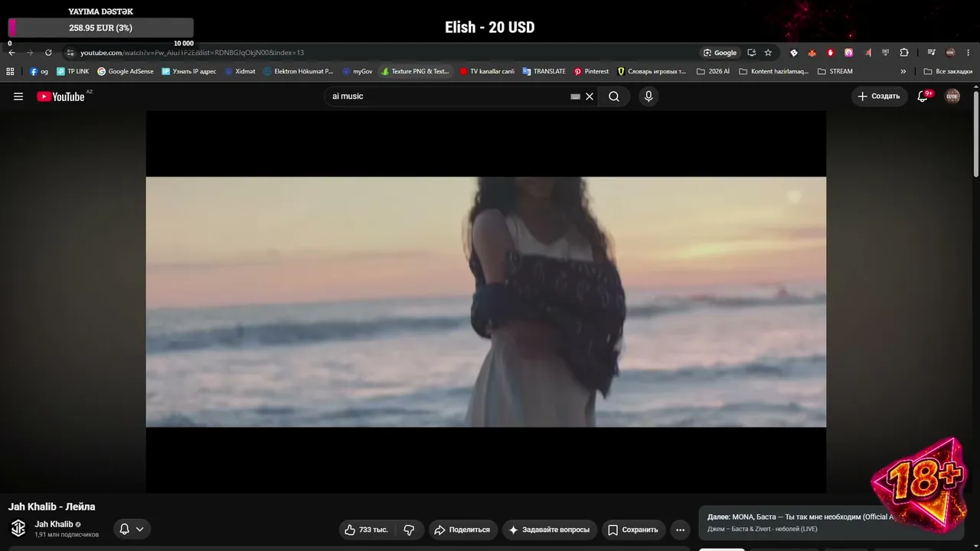
Task: Expand the Kontent hazirlamaq bookmark folder
Action: (x=773, y=71)
